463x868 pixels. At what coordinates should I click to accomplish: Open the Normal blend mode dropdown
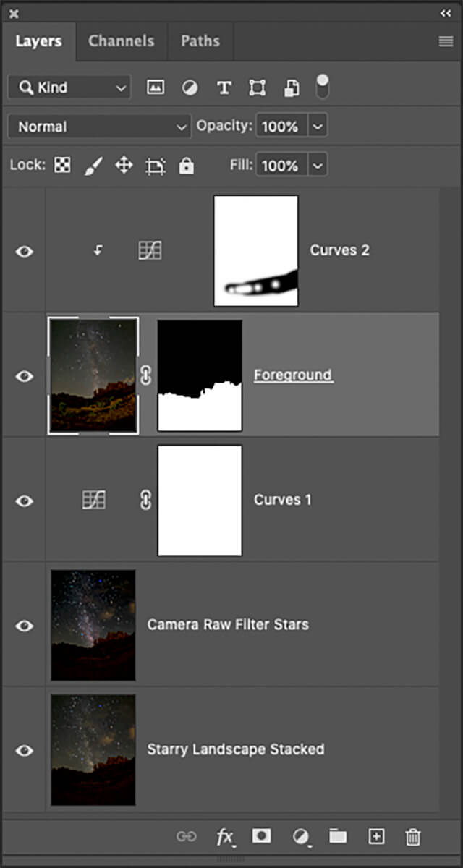coord(99,127)
